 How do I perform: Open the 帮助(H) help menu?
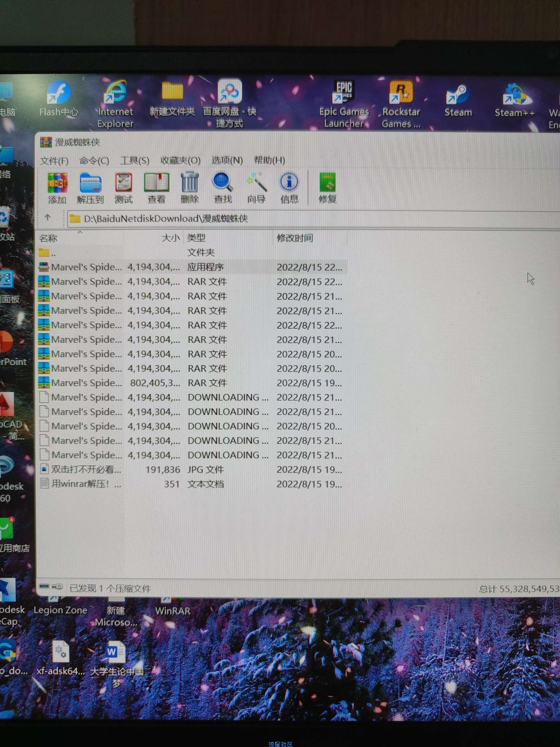(269, 160)
